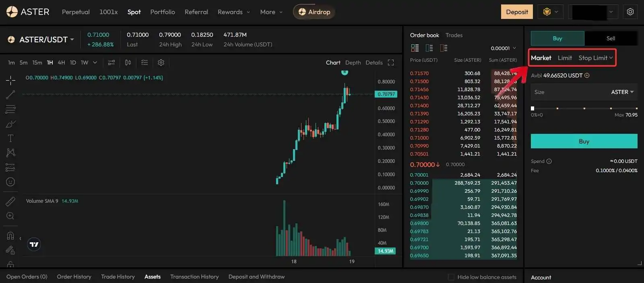Select the text annotation tool
The image size is (644, 283).
pyautogui.click(x=10, y=138)
